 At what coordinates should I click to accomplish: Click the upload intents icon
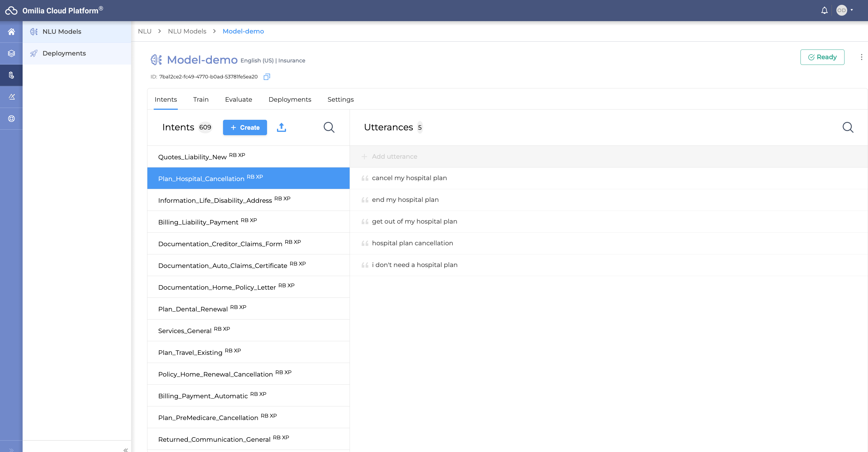pyautogui.click(x=281, y=128)
